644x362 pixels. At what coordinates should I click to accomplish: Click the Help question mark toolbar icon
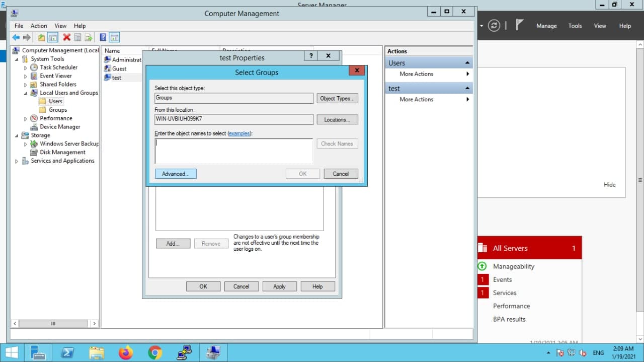tap(103, 38)
